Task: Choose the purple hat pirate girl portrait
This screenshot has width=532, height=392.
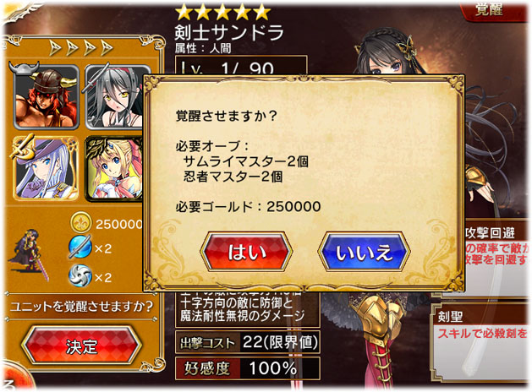Action: point(47,168)
